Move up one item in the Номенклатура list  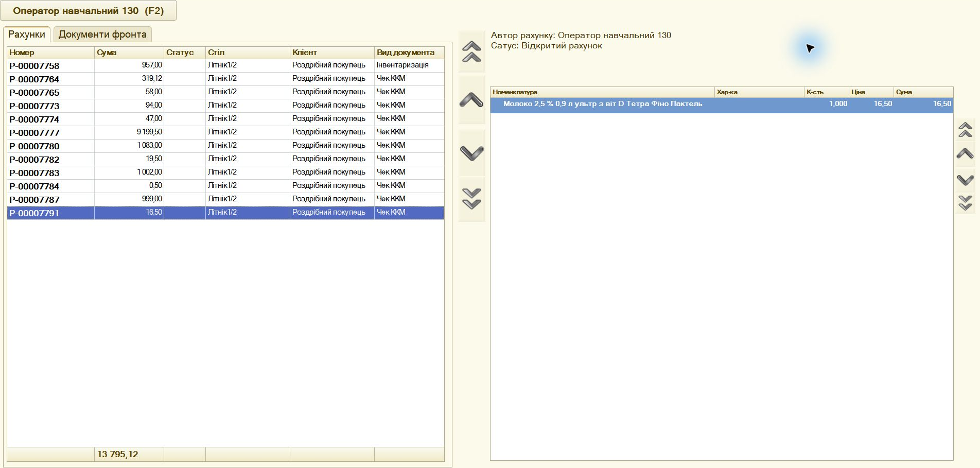[965, 154]
